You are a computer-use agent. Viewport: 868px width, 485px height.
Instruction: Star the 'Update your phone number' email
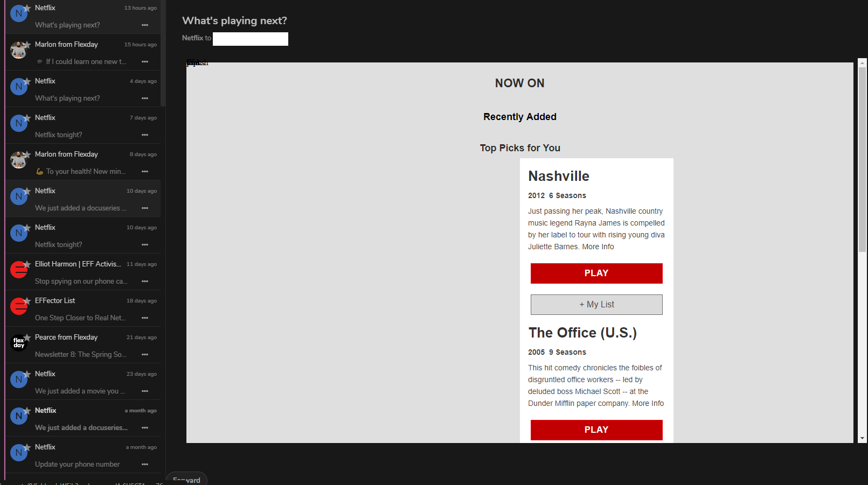(27, 447)
